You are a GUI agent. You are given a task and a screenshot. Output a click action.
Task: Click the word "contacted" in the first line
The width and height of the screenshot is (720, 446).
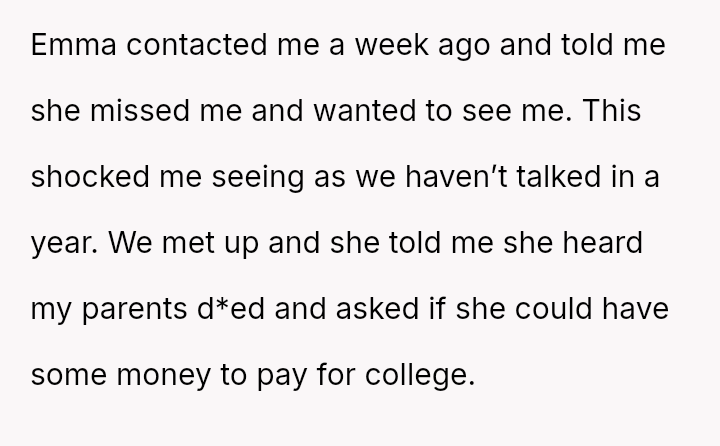(197, 45)
